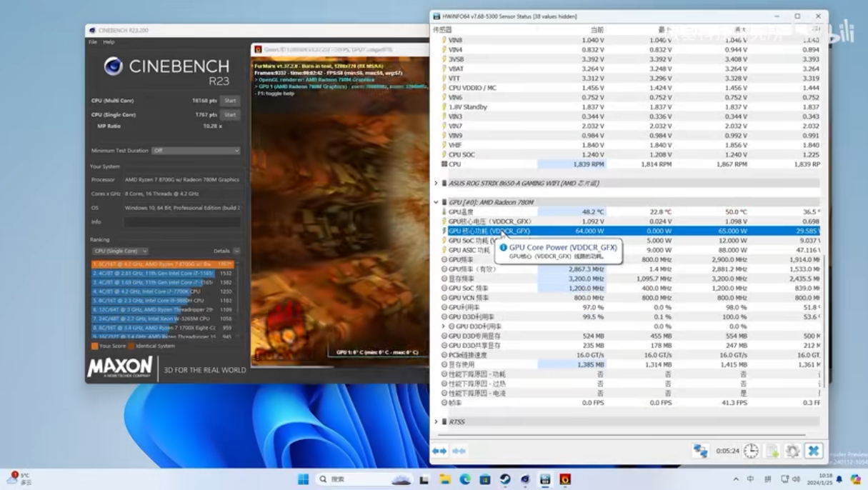Switch to Cinebench in the taskbar

click(525, 479)
